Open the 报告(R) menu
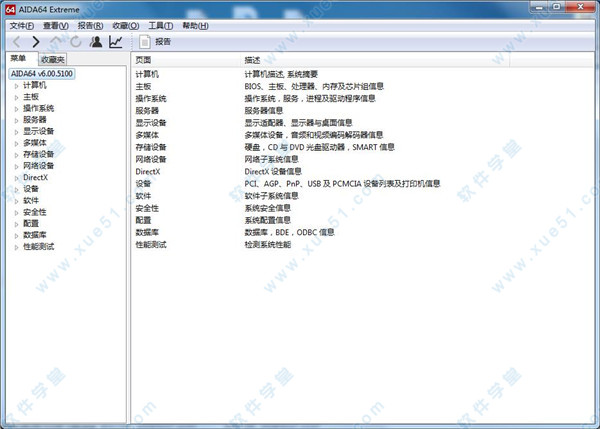Image resolution: width=600 pixels, height=429 pixels. pyautogui.click(x=90, y=26)
